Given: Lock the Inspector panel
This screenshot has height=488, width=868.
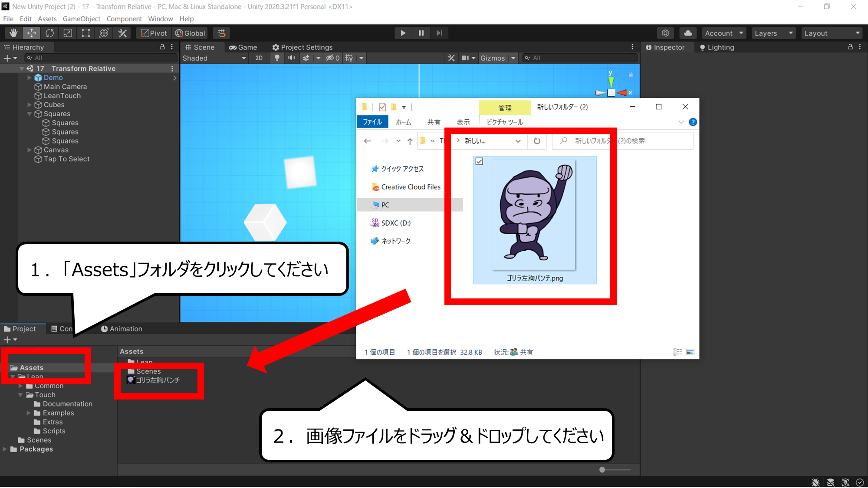Looking at the screenshot, I should 851,47.
